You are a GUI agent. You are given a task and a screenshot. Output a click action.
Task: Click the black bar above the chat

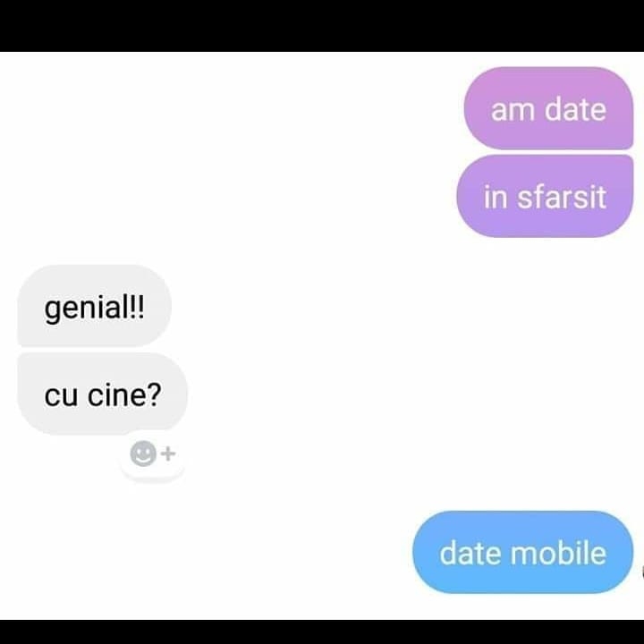(322, 25)
